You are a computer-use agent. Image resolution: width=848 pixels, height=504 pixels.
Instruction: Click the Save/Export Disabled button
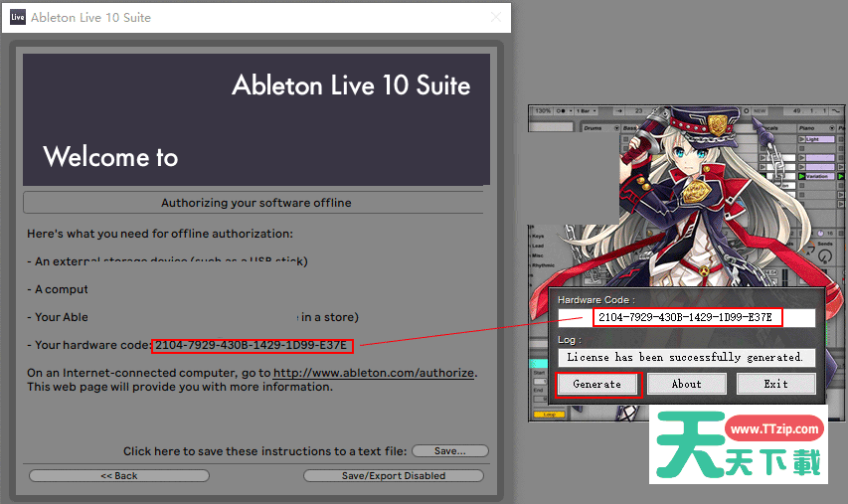(x=394, y=476)
